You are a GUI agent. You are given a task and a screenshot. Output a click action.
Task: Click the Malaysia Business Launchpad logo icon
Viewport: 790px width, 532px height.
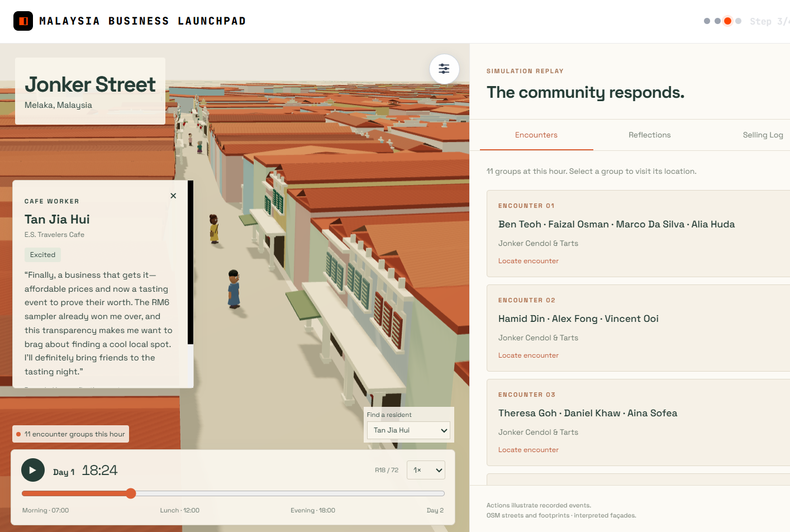click(x=23, y=21)
